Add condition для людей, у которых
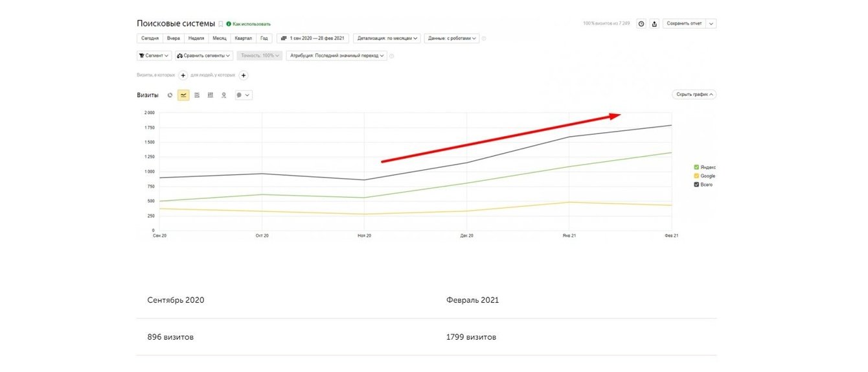 pos(244,75)
